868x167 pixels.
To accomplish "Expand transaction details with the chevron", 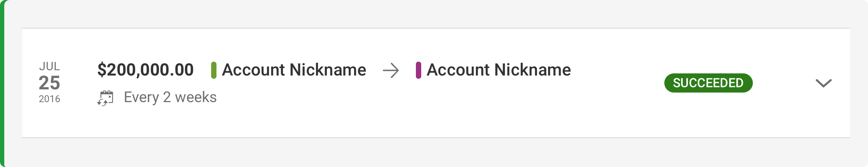I will click(x=823, y=83).
